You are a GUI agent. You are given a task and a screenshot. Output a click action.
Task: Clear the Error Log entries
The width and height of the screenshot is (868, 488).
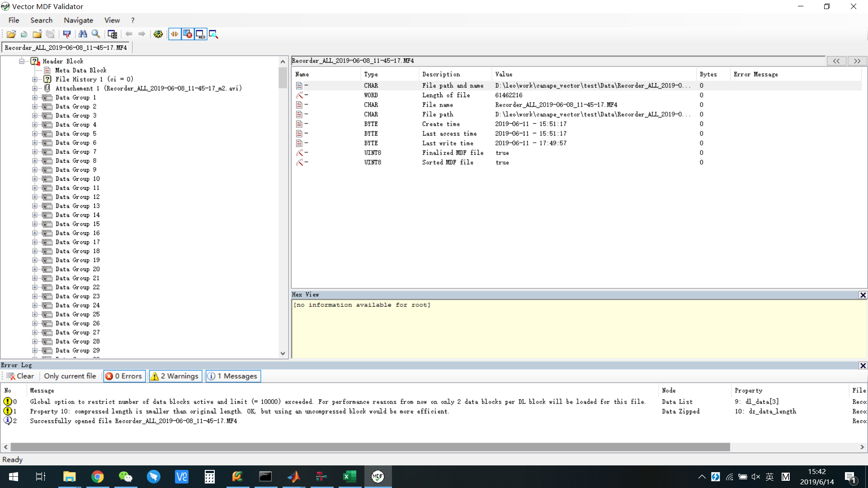20,376
